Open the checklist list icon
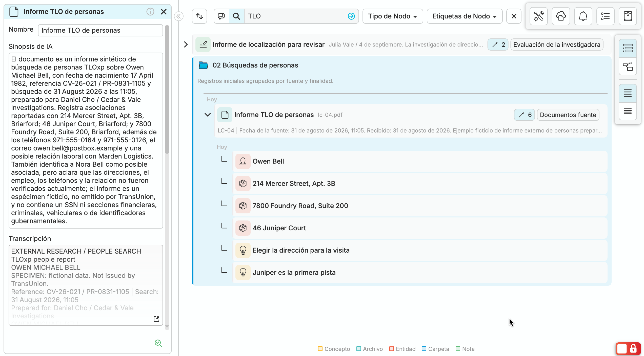Viewport: 644px width, 356px height. pyautogui.click(x=605, y=16)
